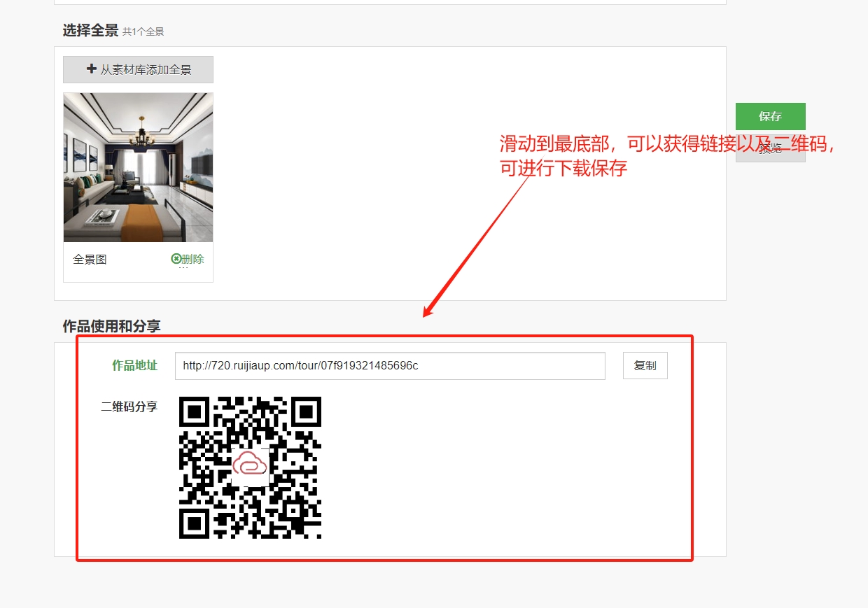Click the 删除 link text
Image resolution: width=868 pixels, height=608 pixels.
(x=192, y=259)
